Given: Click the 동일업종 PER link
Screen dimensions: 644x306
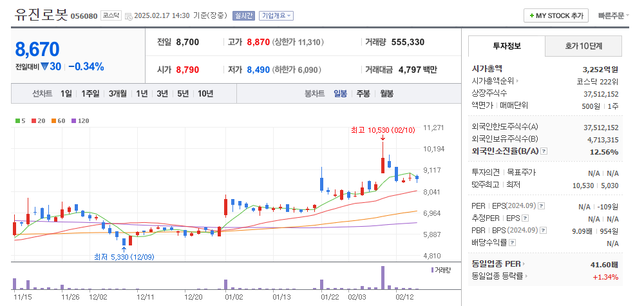Looking at the screenshot, I should click(x=497, y=263).
